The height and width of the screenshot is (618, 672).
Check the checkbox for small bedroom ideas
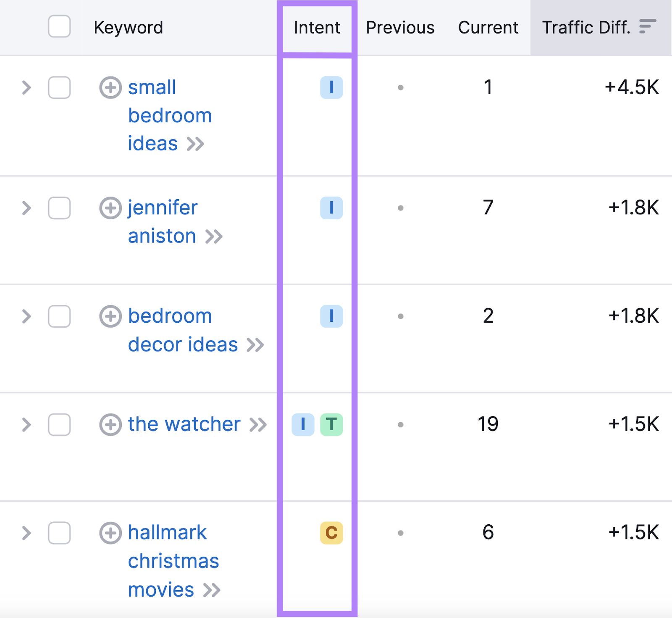click(59, 87)
